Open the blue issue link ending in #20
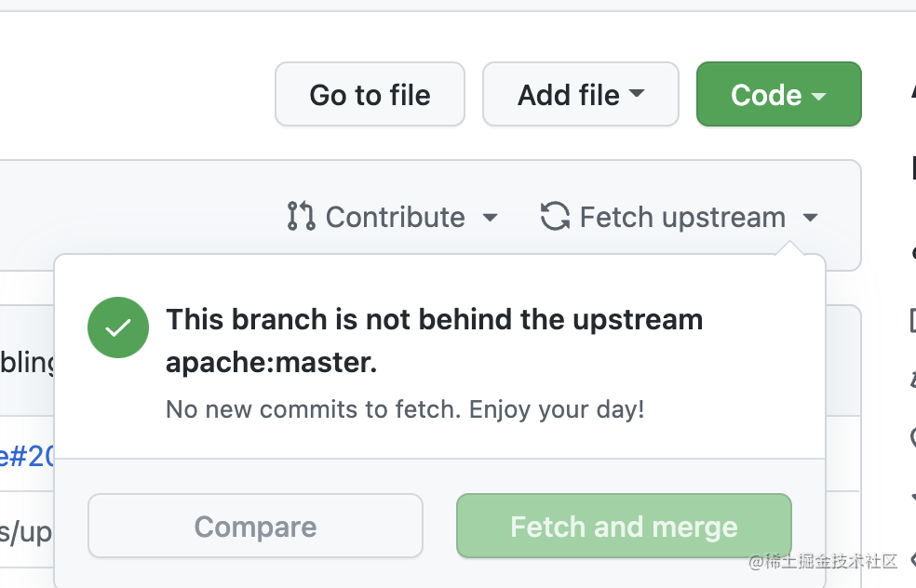The height and width of the screenshot is (588, 916). (25, 457)
